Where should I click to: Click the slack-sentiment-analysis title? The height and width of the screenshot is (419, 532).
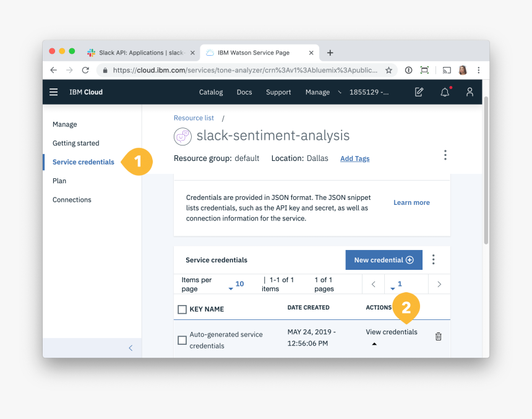coord(273,136)
